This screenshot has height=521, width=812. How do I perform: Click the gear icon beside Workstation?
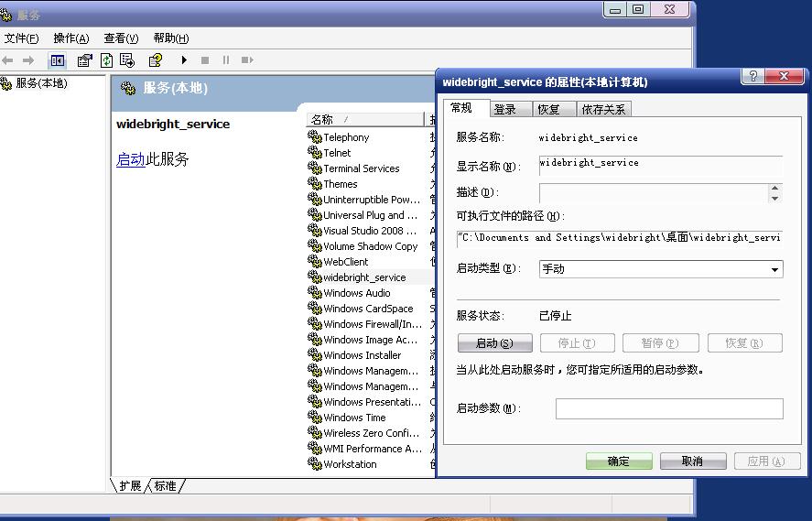coord(315,463)
